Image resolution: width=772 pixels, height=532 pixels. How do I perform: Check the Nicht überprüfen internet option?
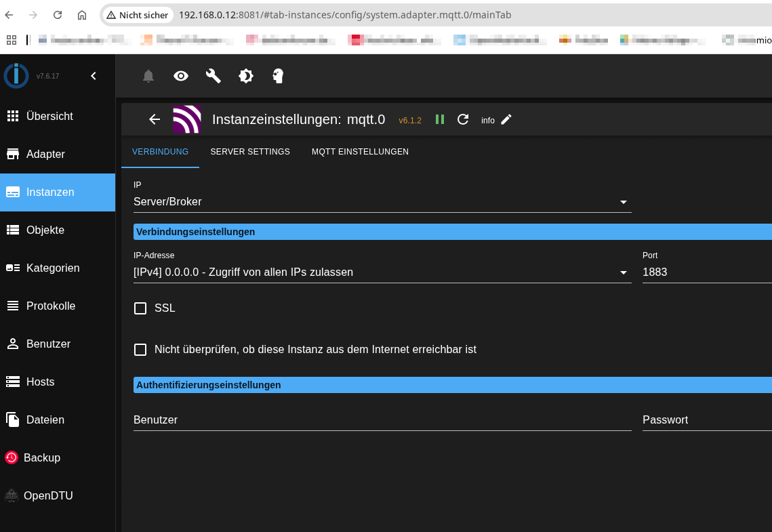tap(140, 350)
